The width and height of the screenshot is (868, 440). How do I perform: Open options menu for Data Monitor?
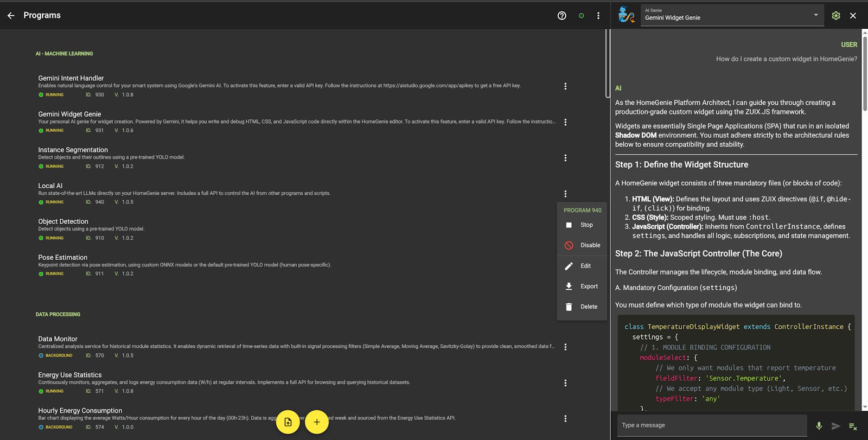point(565,347)
